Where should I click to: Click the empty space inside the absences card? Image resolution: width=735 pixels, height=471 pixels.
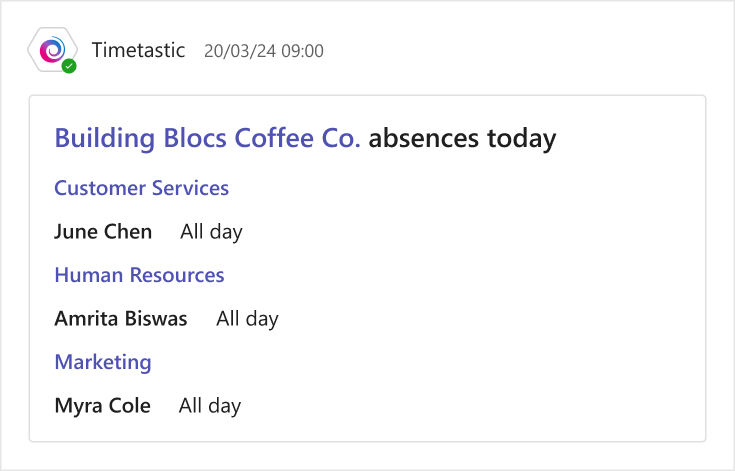point(492,305)
